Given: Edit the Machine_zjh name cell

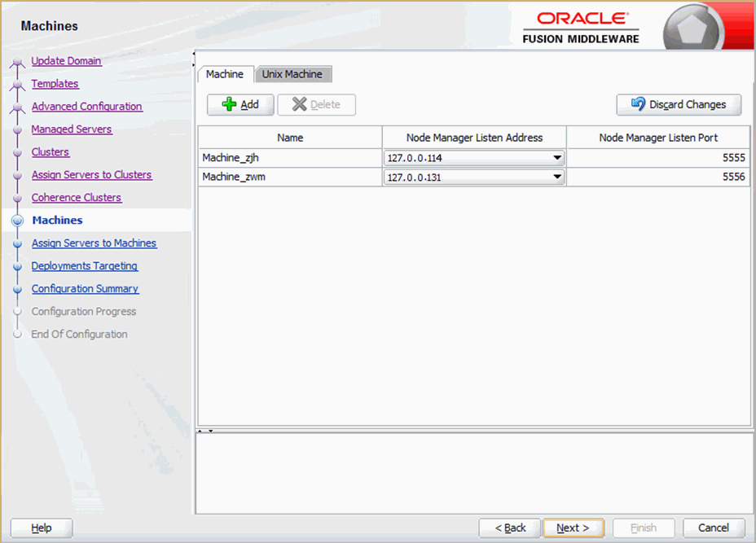Looking at the screenshot, I should (289, 158).
